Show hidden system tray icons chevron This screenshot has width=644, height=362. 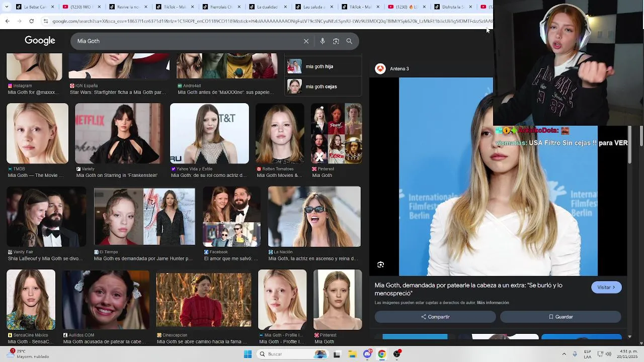[564, 354]
